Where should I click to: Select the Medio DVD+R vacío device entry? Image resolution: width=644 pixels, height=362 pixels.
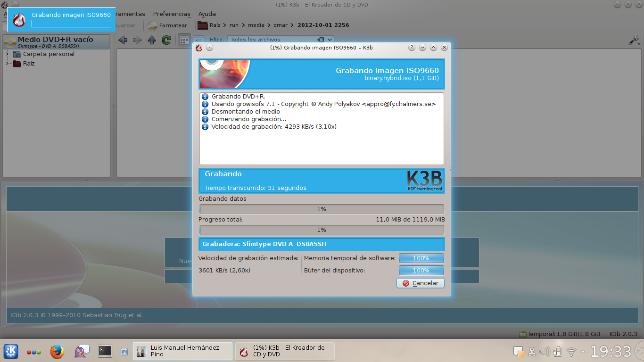coord(56,42)
